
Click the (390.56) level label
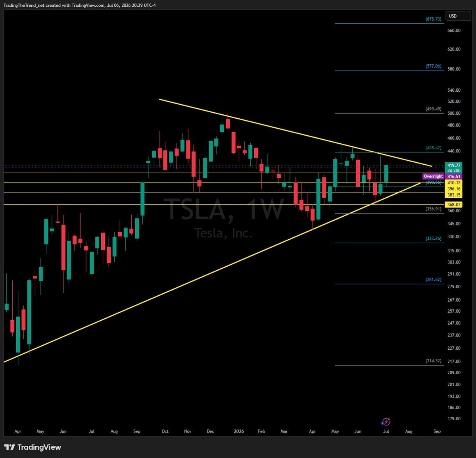click(x=433, y=182)
